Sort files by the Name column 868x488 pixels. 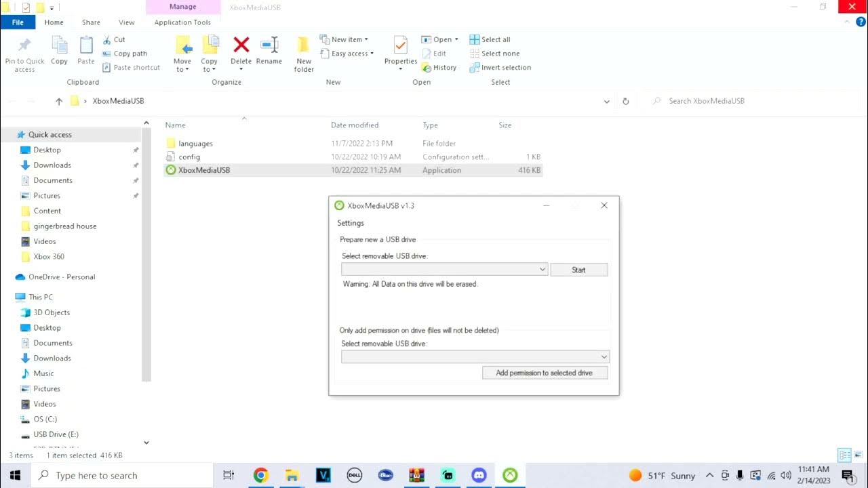[175, 125]
